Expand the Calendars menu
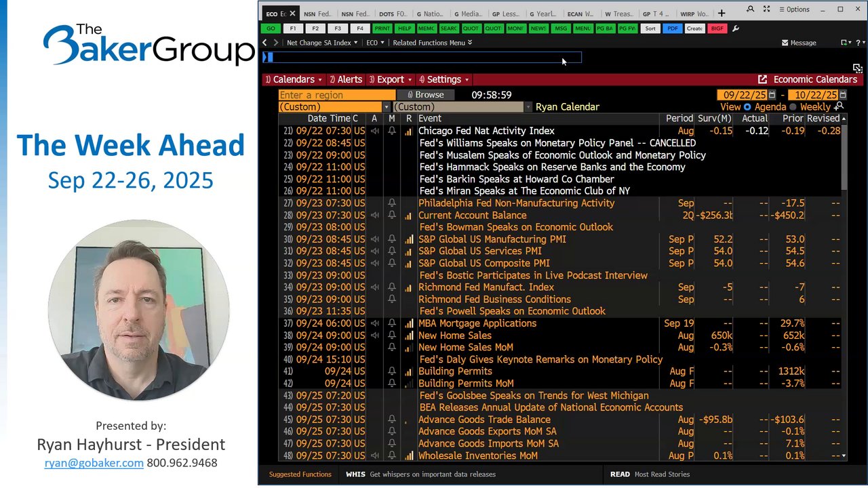The width and height of the screenshot is (868, 488). 294,79
